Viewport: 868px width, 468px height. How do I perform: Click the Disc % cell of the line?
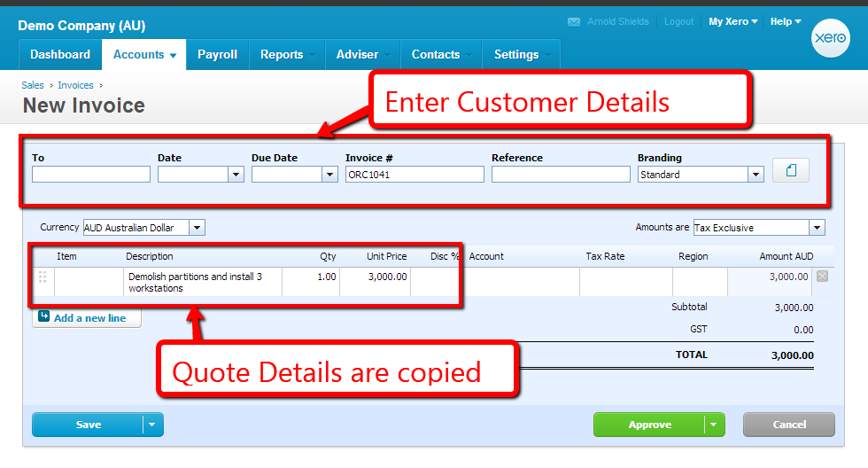pyautogui.click(x=436, y=282)
